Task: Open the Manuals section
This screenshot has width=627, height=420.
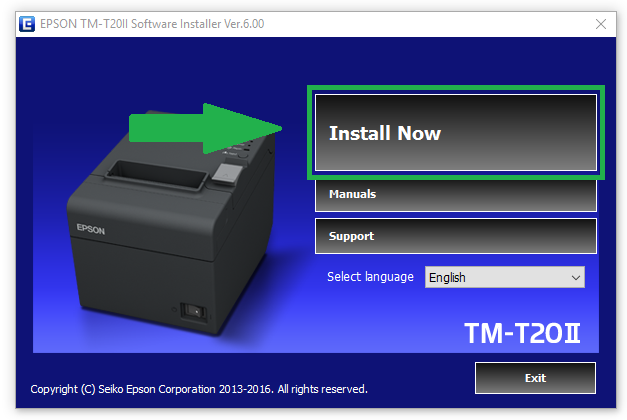Action: pos(455,195)
